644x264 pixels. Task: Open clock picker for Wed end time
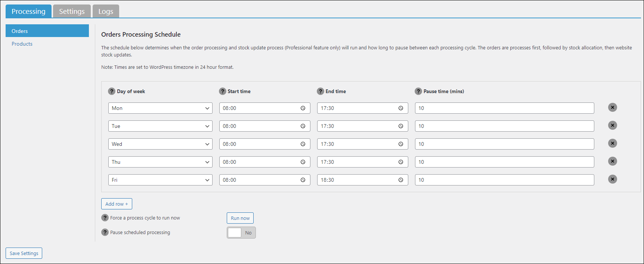(x=401, y=144)
